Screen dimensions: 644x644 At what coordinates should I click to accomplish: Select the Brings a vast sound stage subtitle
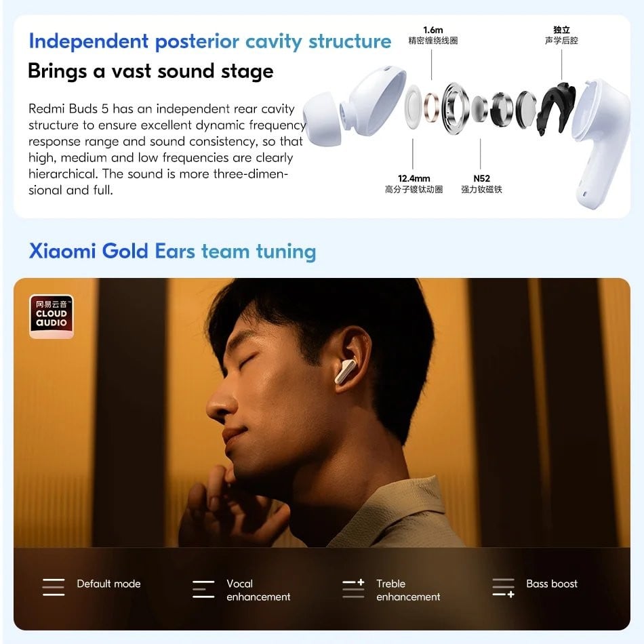click(x=150, y=71)
